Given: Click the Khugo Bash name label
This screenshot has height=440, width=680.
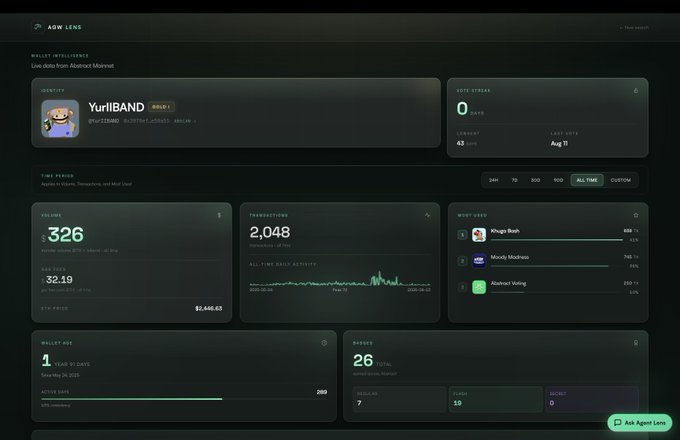Looking at the screenshot, I should click(x=505, y=231).
